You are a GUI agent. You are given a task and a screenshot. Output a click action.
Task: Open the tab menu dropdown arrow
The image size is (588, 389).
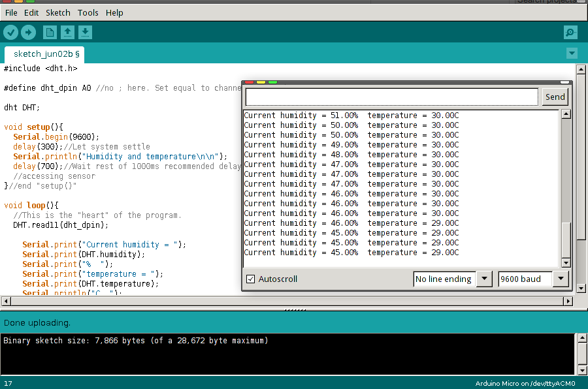(572, 54)
